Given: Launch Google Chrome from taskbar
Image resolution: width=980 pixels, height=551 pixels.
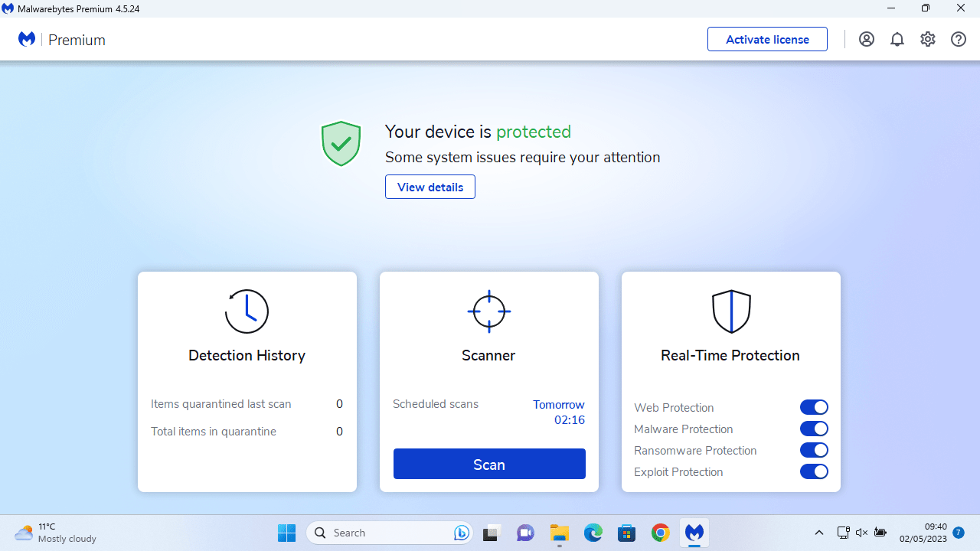Looking at the screenshot, I should [661, 533].
